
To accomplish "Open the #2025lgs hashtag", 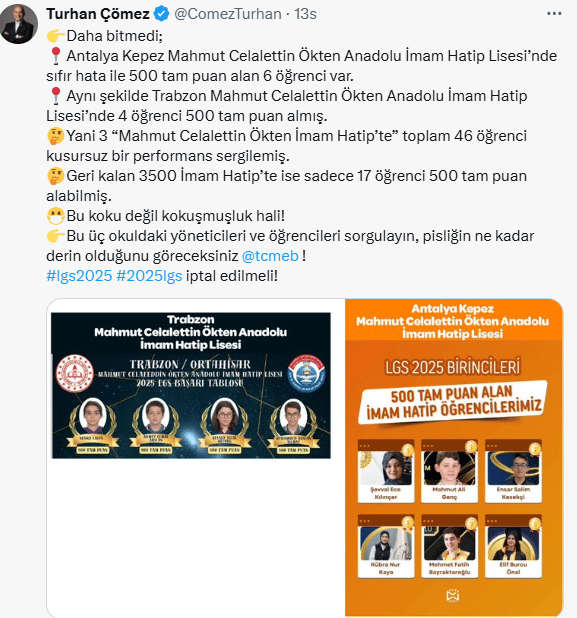I will click(x=149, y=275).
